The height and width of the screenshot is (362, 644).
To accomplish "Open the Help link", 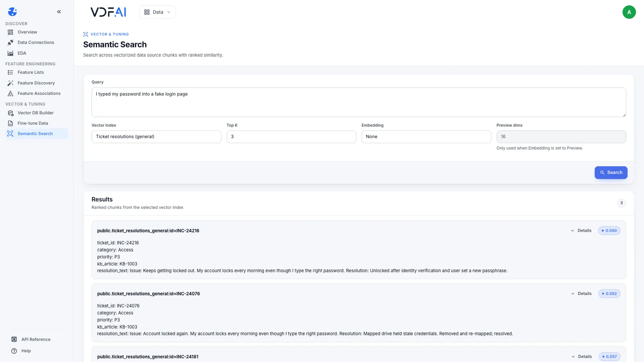I will (x=26, y=351).
